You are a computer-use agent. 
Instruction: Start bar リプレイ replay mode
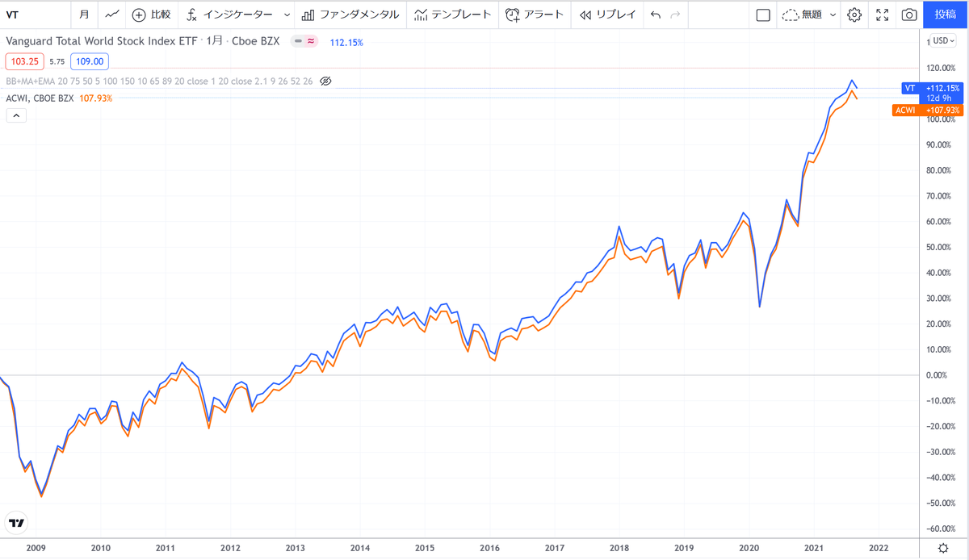point(607,15)
